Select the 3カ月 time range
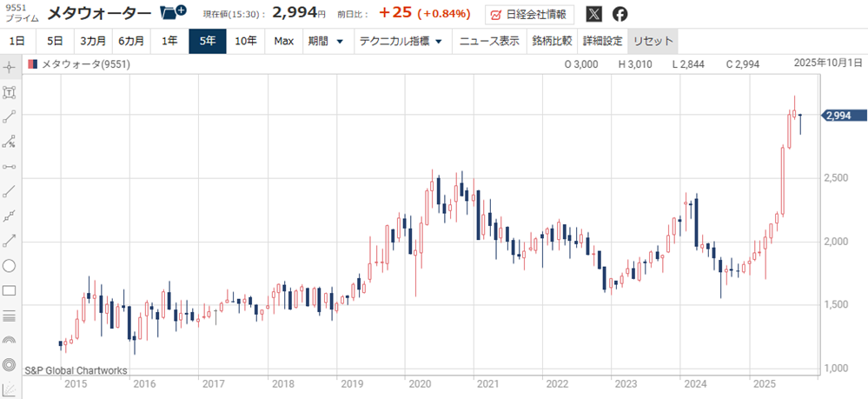Viewport: 868px width, 399px height. [x=93, y=41]
